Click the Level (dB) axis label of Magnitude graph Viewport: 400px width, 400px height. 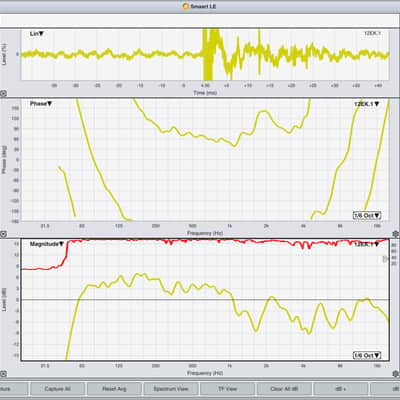(x=4, y=300)
